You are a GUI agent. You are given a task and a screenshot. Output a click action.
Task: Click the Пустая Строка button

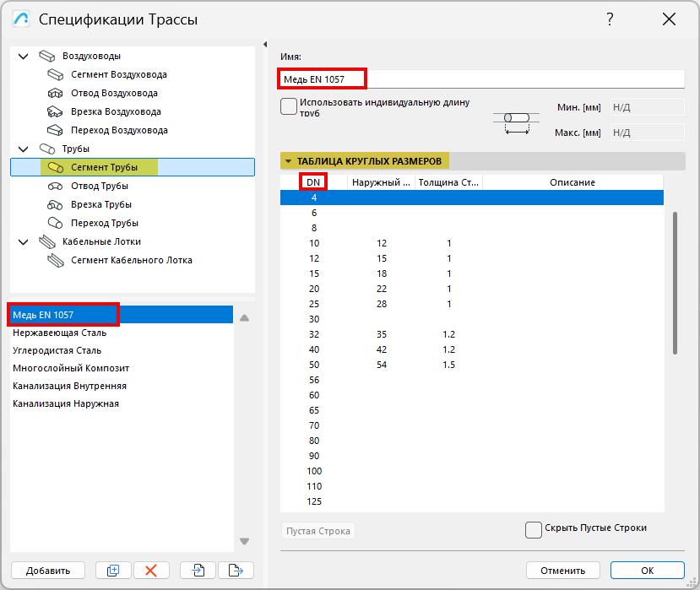click(x=317, y=531)
